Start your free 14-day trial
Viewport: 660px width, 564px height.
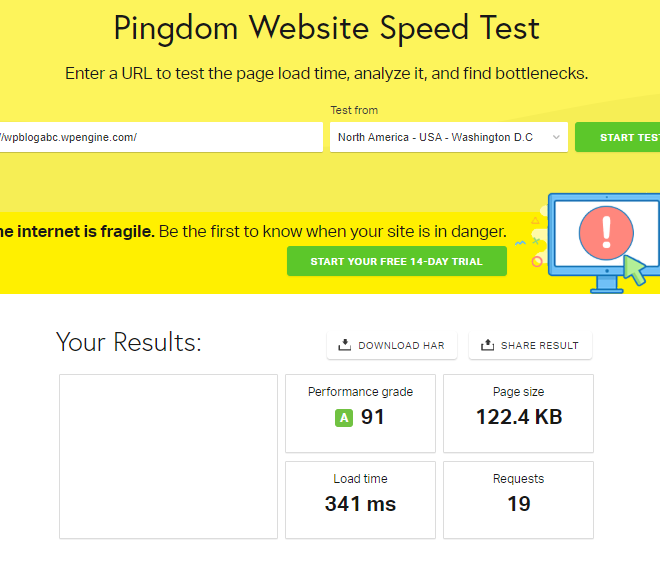coord(397,261)
